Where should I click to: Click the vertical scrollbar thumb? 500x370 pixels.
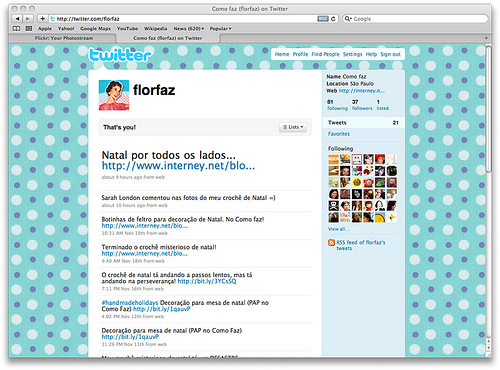coord(488,109)
